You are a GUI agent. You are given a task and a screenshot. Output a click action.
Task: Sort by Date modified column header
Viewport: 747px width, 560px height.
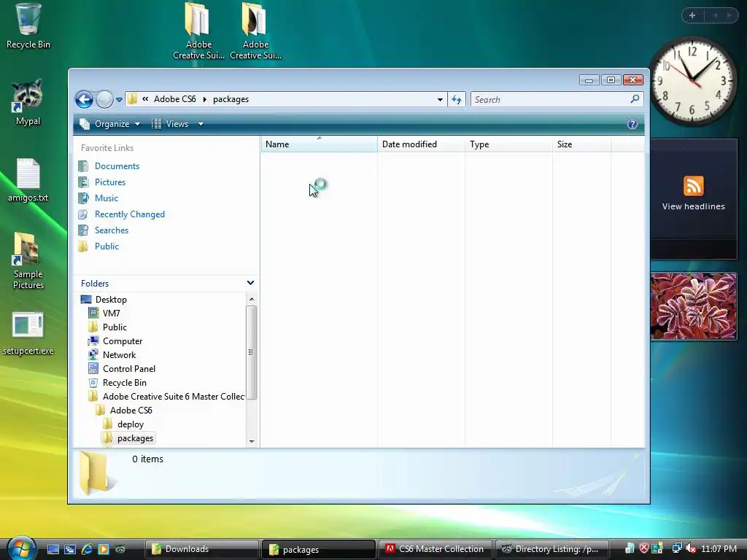click(421, 144)
